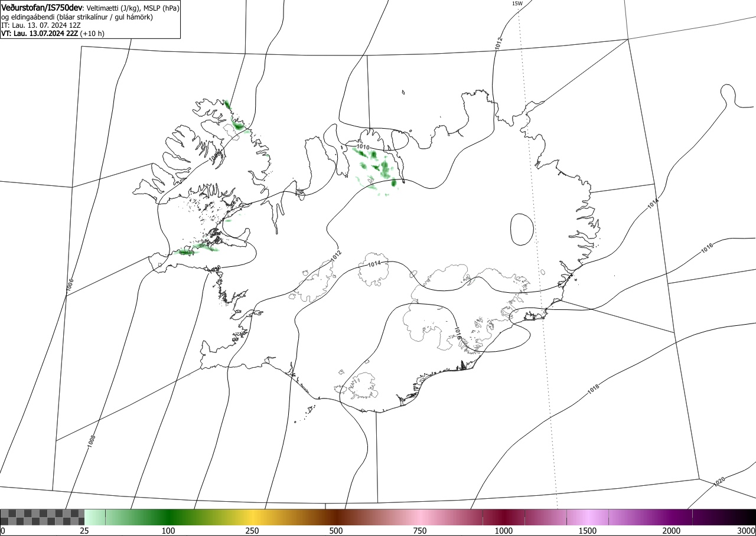Image resolution: width=756 pixels, height=536 pixels.
Task: Click the light pink colorbar segment above 750
Action: [x=420, y=518]
